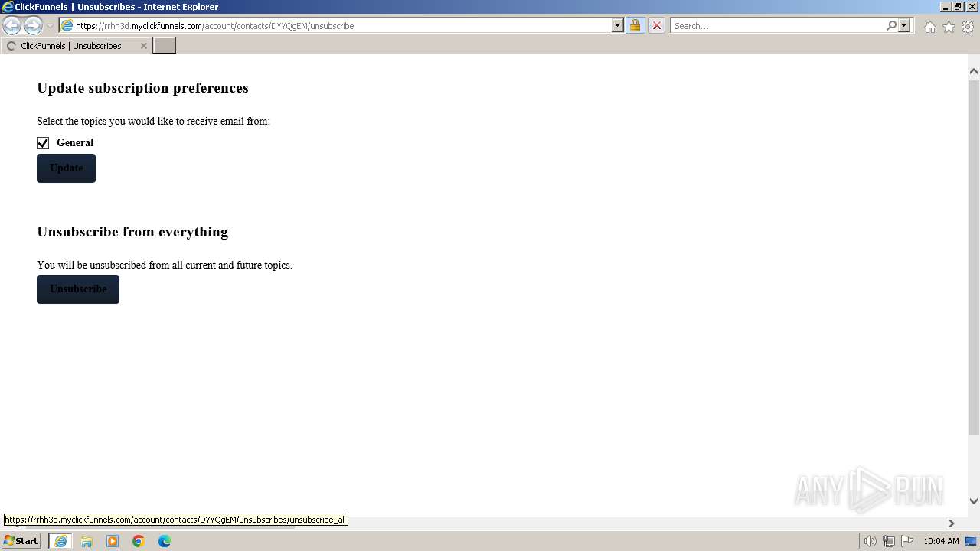Click the vertical scrollbar up arrow
The width and height of the screenshot is (980, 551).
click(974, 71)
